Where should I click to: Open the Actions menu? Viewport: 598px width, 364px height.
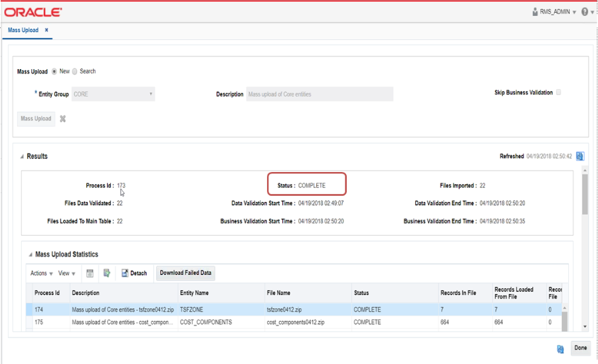pos(42,273)
